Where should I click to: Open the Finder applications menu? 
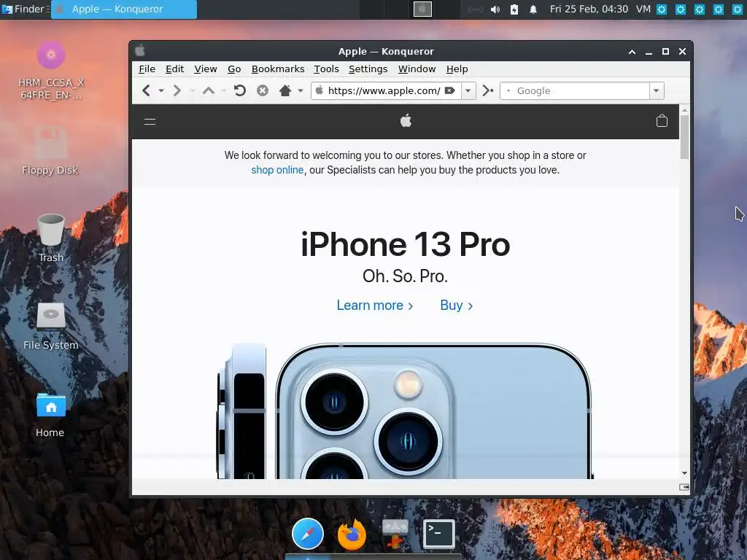tap(25, 9)
